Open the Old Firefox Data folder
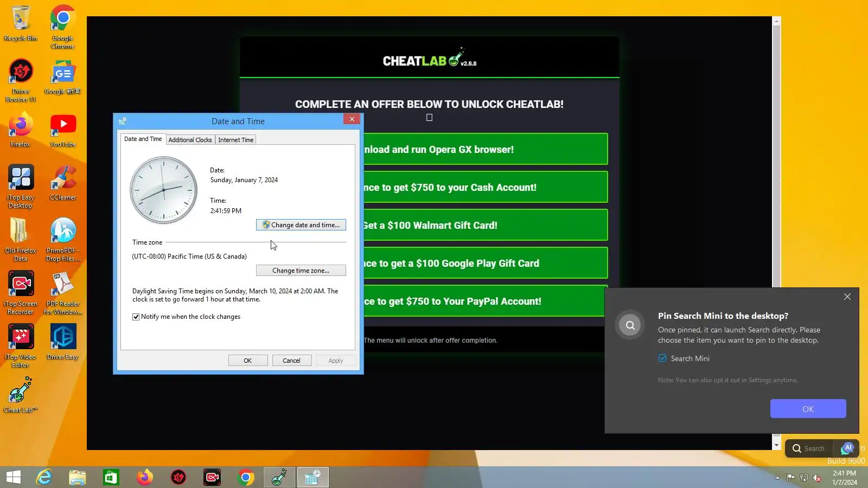This screenshot has height=488, width=868. click(21, 240)
